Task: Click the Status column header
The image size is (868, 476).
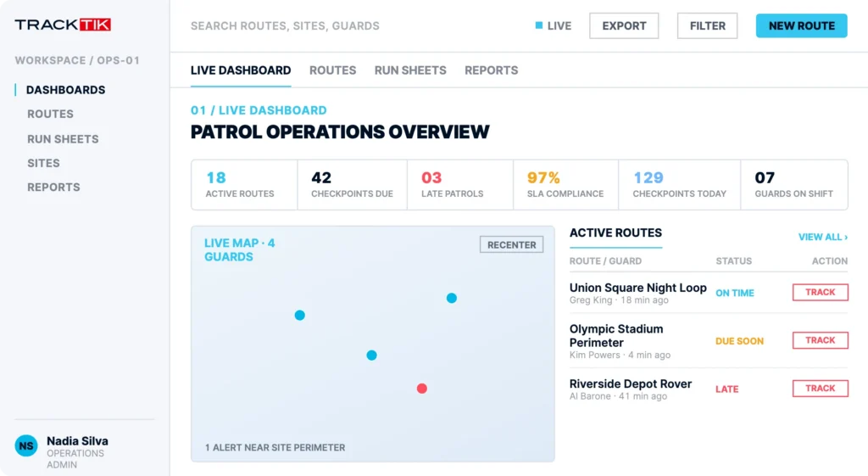Action: click(x=733, y=261)
